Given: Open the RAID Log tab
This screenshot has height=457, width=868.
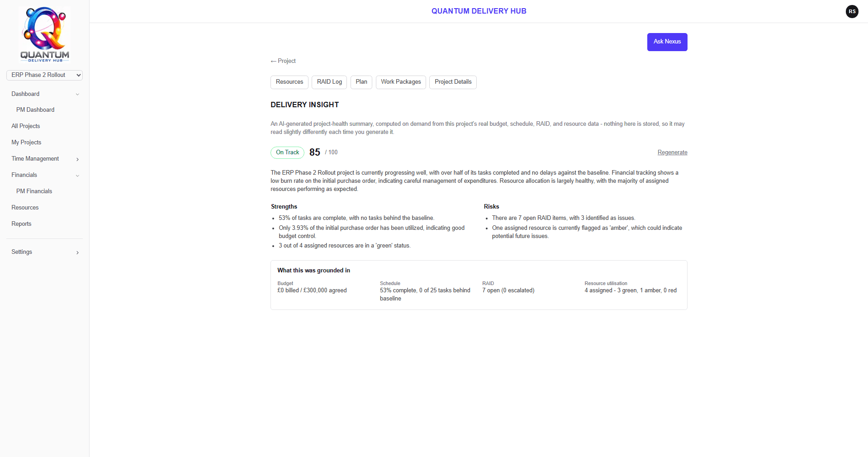Looking at the screenshot, I should [329, 82].
